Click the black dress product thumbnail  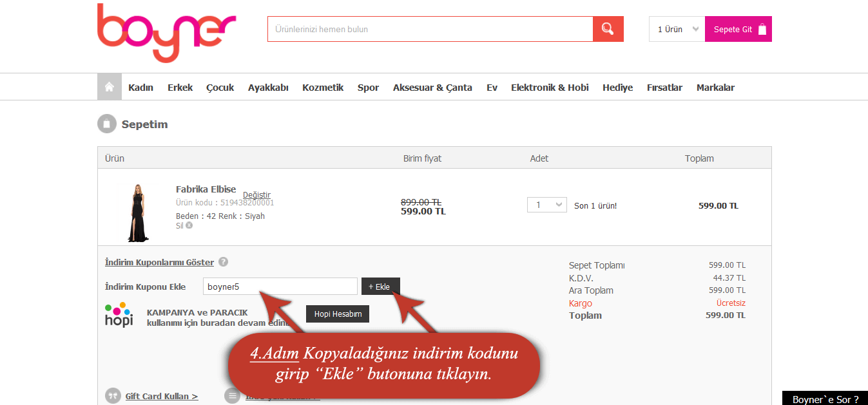pyautogui.click(x=138, y=212)
